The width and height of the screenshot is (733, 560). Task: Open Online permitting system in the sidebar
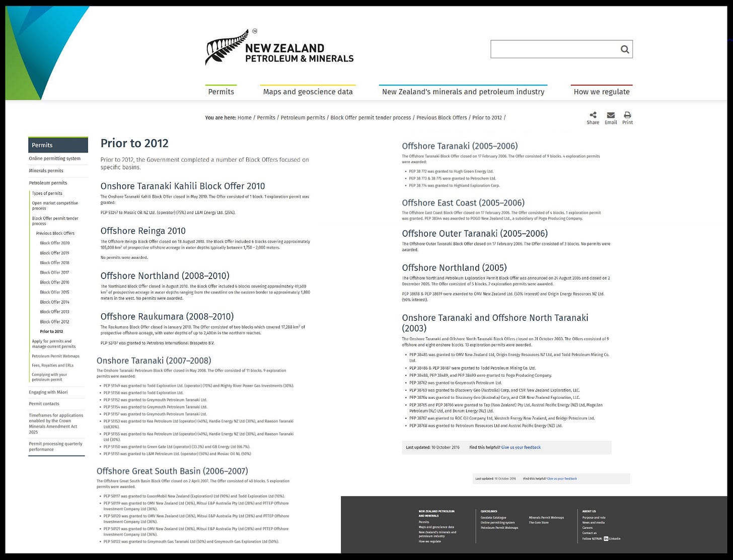coord(54,158)
